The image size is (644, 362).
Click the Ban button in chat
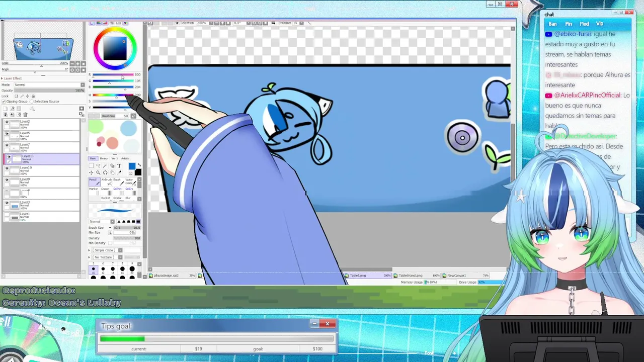click(552, 24)
